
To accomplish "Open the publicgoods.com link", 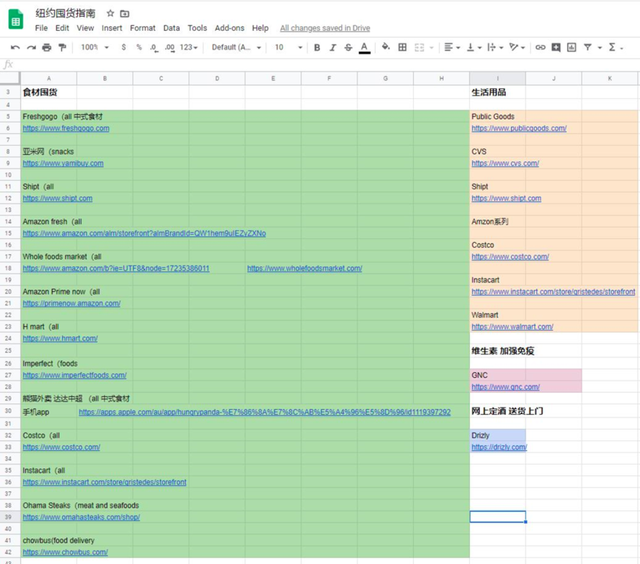I will click(519, 128).
